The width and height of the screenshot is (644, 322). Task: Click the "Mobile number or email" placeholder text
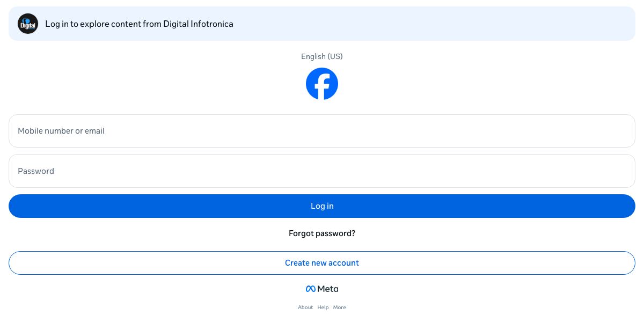click(x=61, y=131)
